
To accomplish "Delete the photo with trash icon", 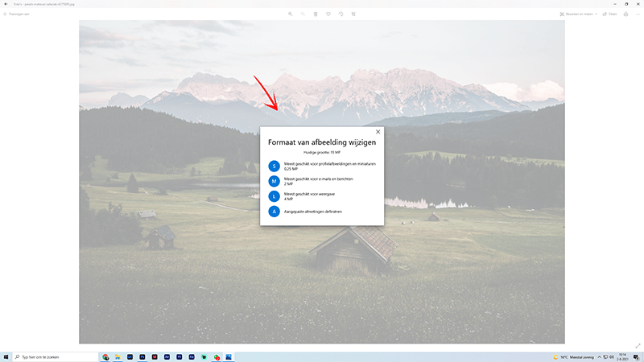I will coord(316,14).
